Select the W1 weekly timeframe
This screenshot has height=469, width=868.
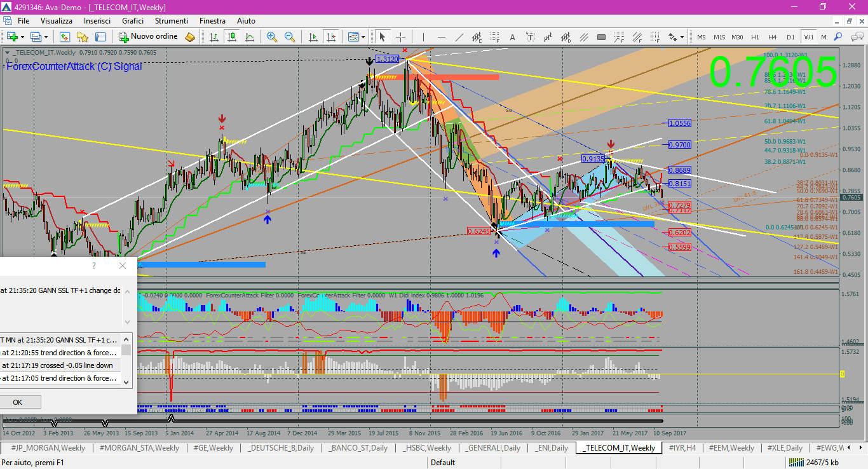[x=808, y=37]
